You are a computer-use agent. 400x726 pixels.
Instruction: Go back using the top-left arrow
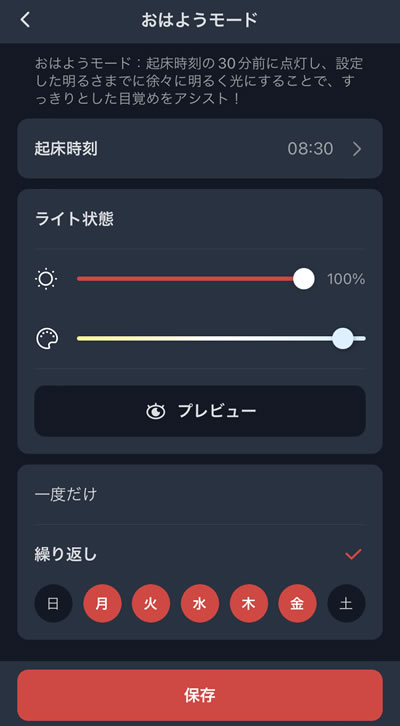[25, 20]
